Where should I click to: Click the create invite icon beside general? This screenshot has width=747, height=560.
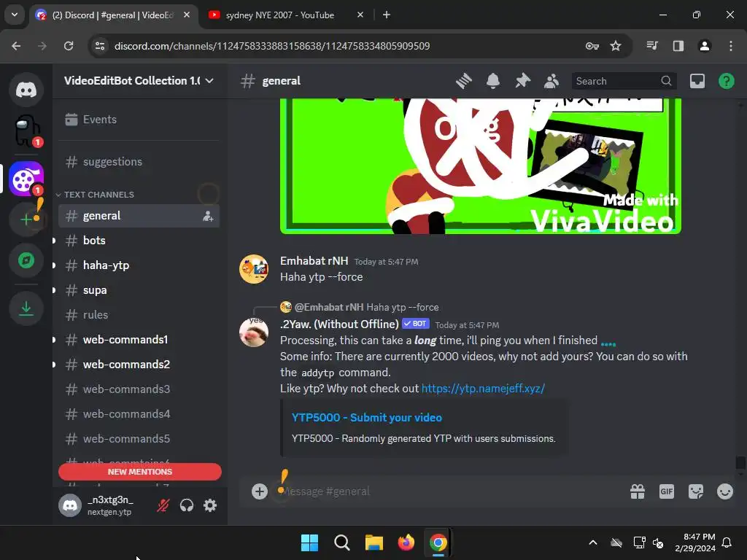(208, 216)
